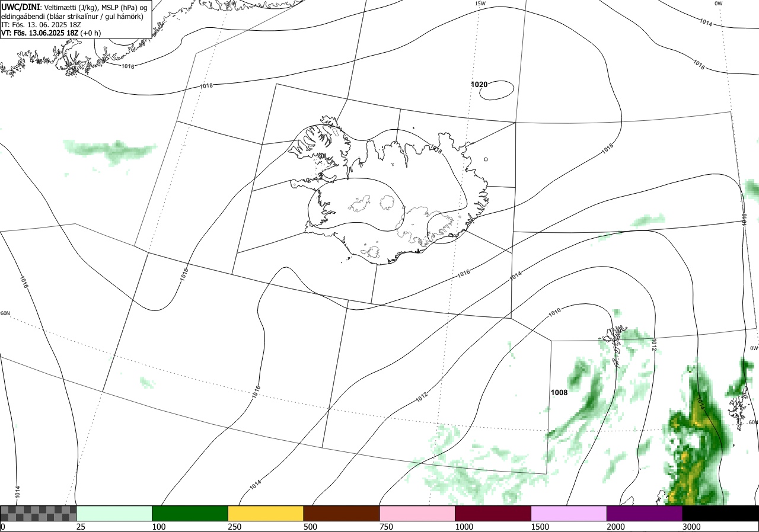Click the 1010 isobar label
759x532 pixels.
click(x=555, y=312)
